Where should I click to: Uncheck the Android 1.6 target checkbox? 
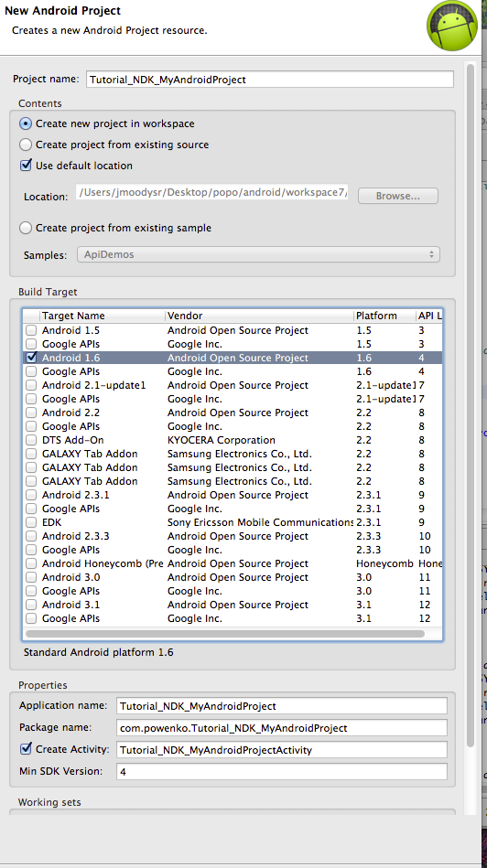[31, 358]
